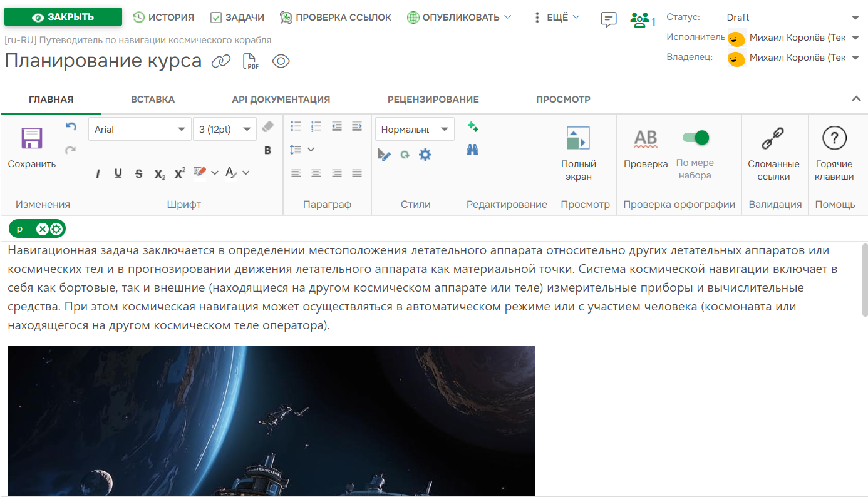868x497 pixels.
Task: Toggle the По мере набора switch
Action: pos(695,137)
